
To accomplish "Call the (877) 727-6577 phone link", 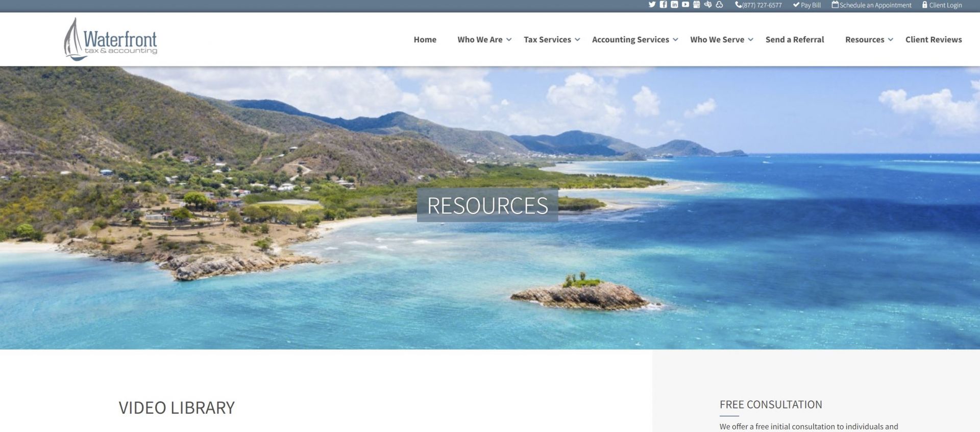I will [762, 5].
